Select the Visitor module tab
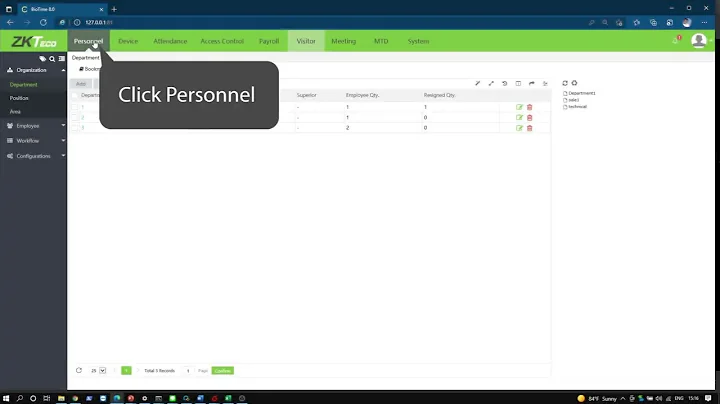Viewport: 720px width, 404px height. (x=306, y=41)
